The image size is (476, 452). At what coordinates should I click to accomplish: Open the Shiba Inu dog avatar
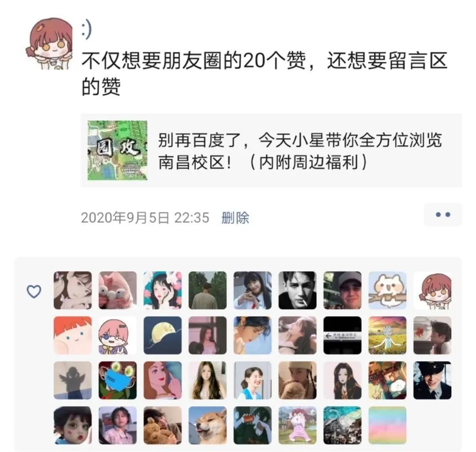(208, 425)
